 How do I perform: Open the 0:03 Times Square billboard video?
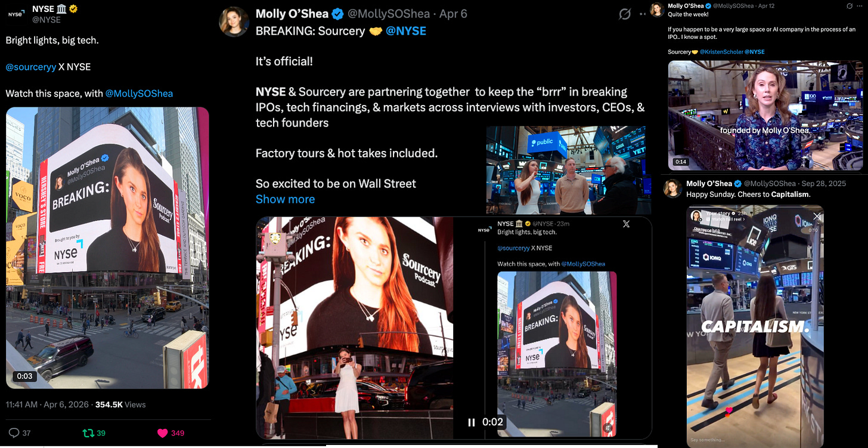(107, 248)
